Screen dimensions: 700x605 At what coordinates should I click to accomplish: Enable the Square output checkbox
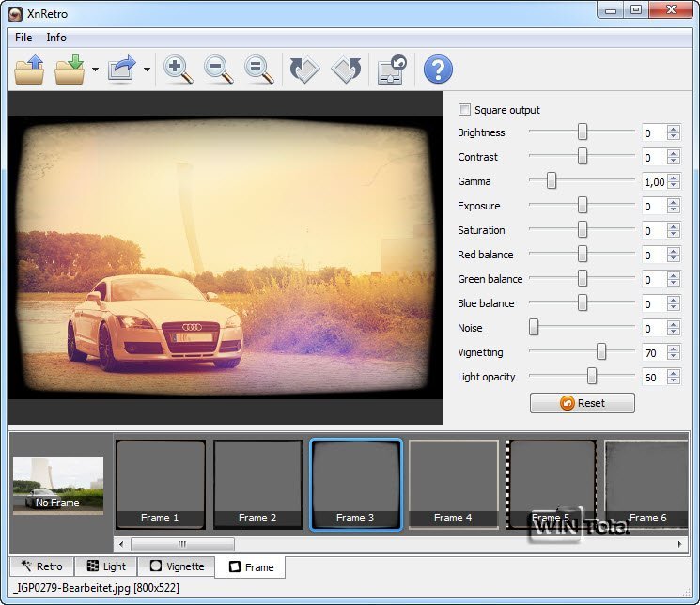pyautogui.click(x=464, y=110)
